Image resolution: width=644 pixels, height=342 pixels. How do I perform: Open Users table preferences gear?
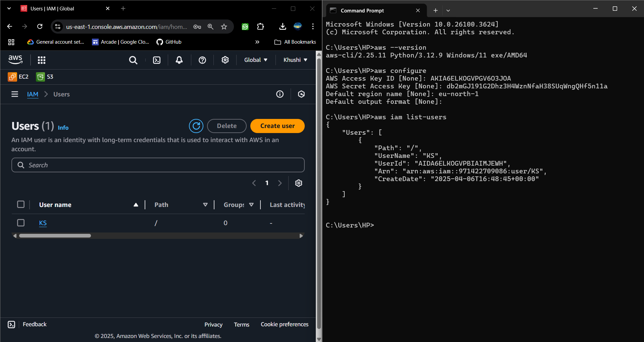coord(299,183)
